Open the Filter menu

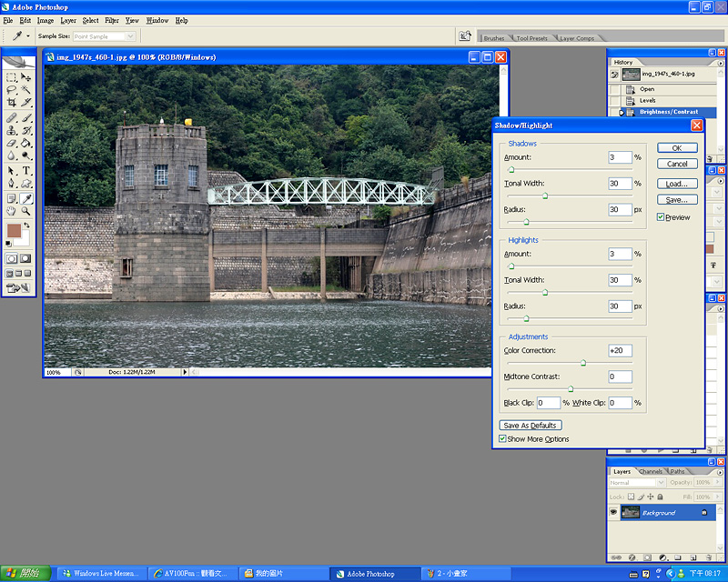tap(112, 20)
